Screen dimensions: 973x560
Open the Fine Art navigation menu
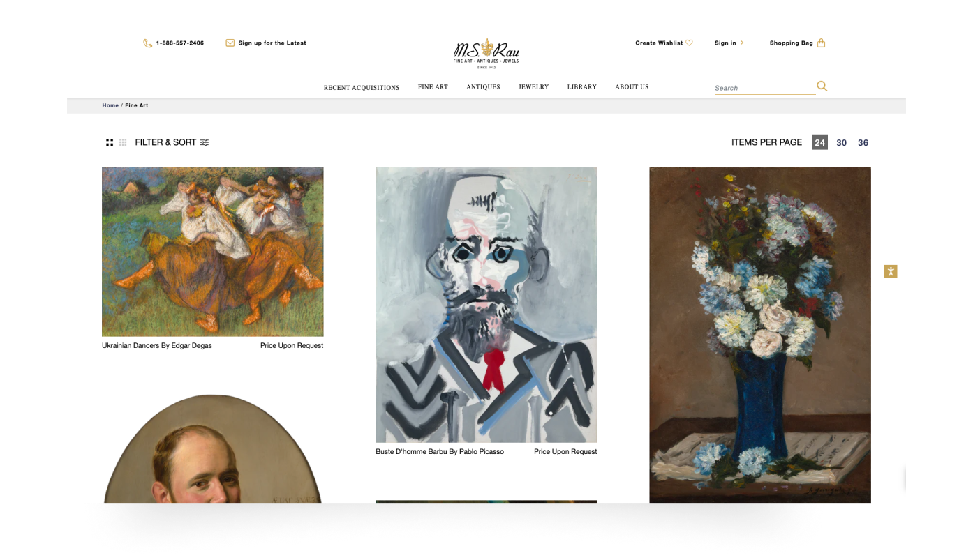pos(433,87)
